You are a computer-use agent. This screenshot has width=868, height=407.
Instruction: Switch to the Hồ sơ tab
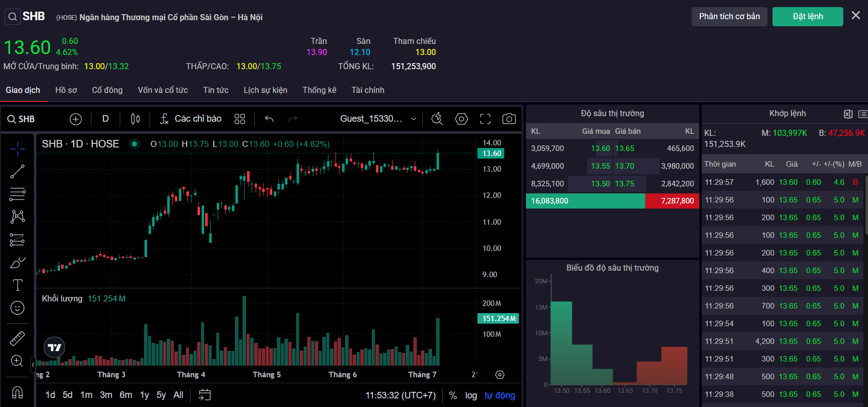click(x=66, y=90)
